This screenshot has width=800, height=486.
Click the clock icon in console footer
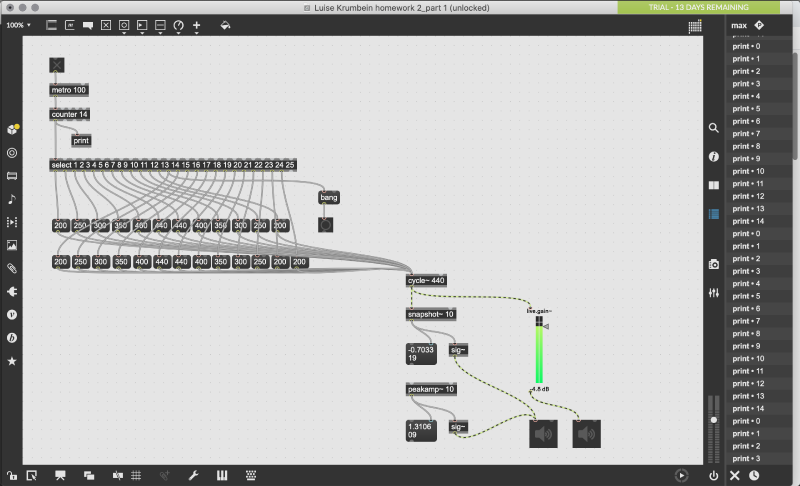tap(754, 475)
